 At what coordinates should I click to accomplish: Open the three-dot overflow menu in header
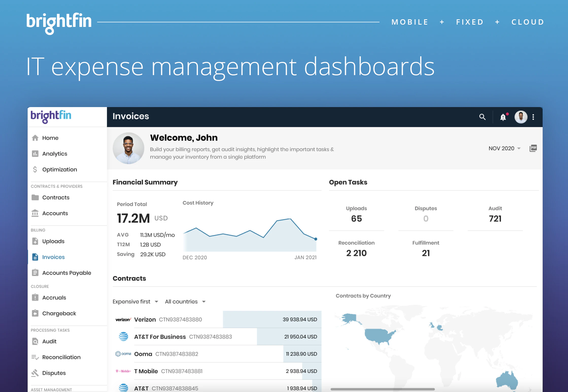click(533, 117)
